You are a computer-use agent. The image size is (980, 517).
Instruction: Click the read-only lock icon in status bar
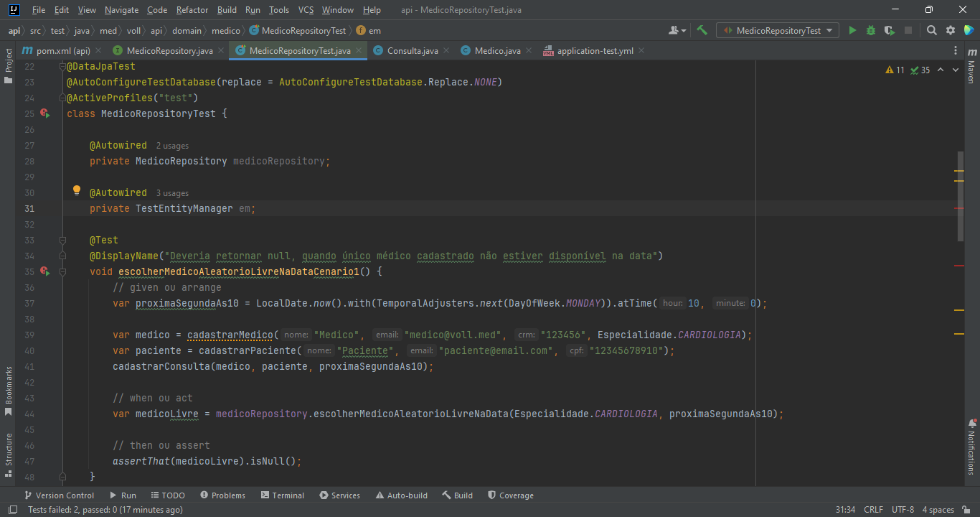click(x=966, y=510)
